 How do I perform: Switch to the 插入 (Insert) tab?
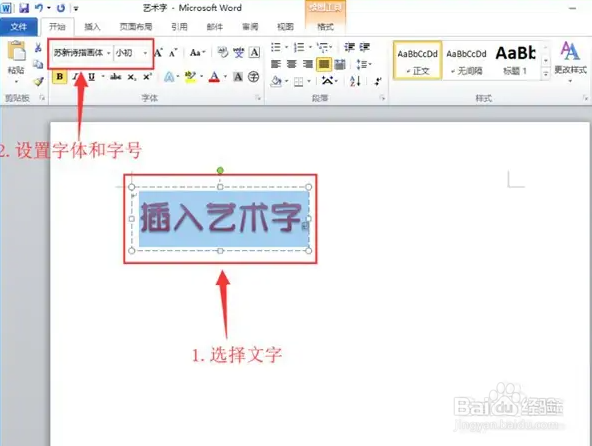pyautogui.click(x=92, y=26)
